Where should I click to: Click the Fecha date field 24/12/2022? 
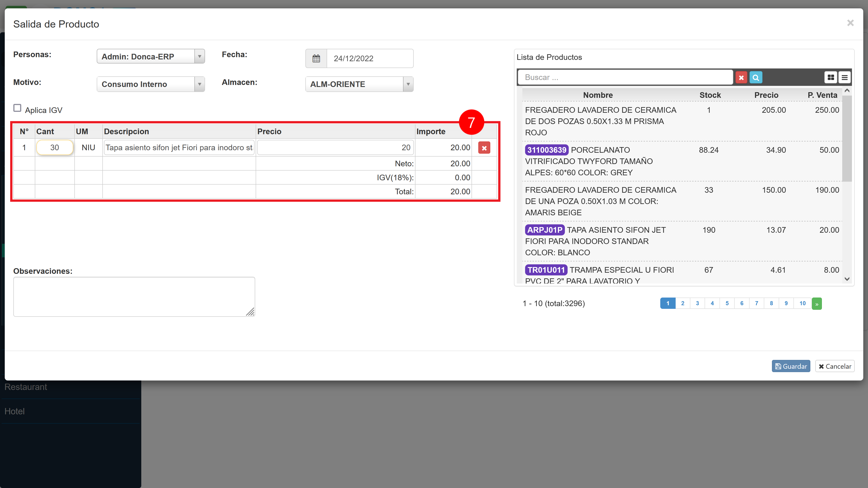click(x=370, y=58)
